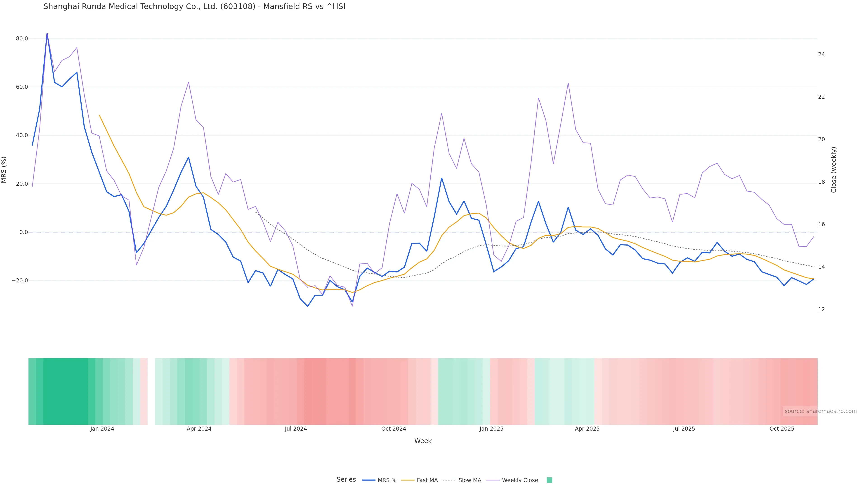The width and height of the screenshot is (868, 488).
Task: Click the blue MRS % legend line icon
Action: [368, 480]
